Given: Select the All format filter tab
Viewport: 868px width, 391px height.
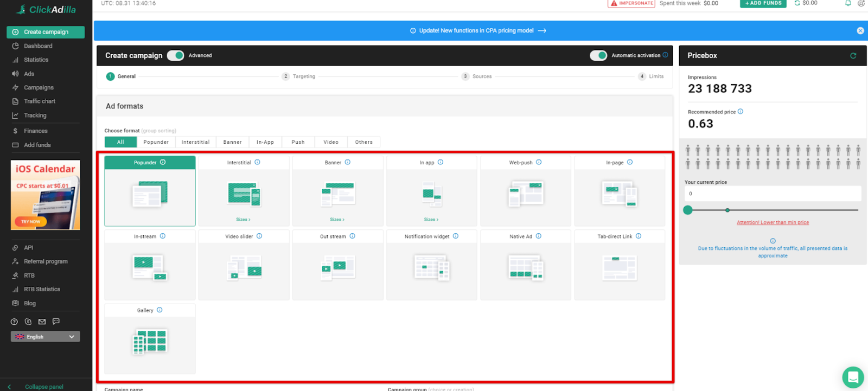Looking at the screenshot, I should (x=120, y=142).
